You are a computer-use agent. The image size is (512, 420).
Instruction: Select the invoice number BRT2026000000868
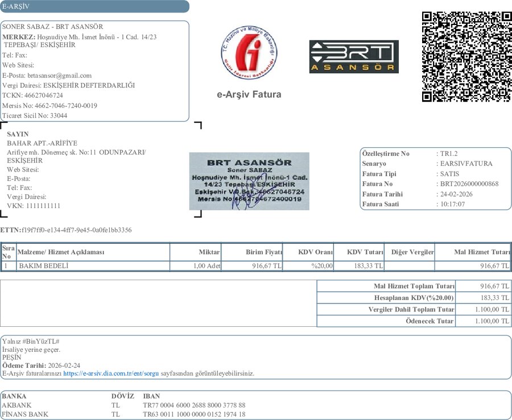469,184
